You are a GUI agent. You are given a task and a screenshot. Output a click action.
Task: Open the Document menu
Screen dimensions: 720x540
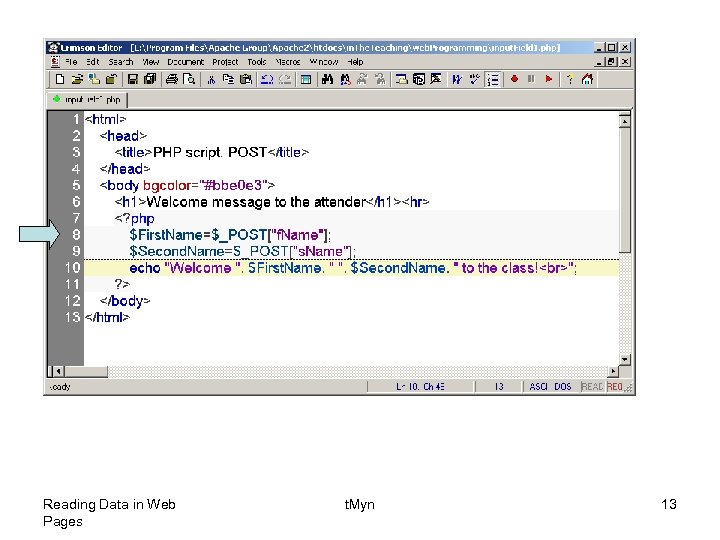186,62
